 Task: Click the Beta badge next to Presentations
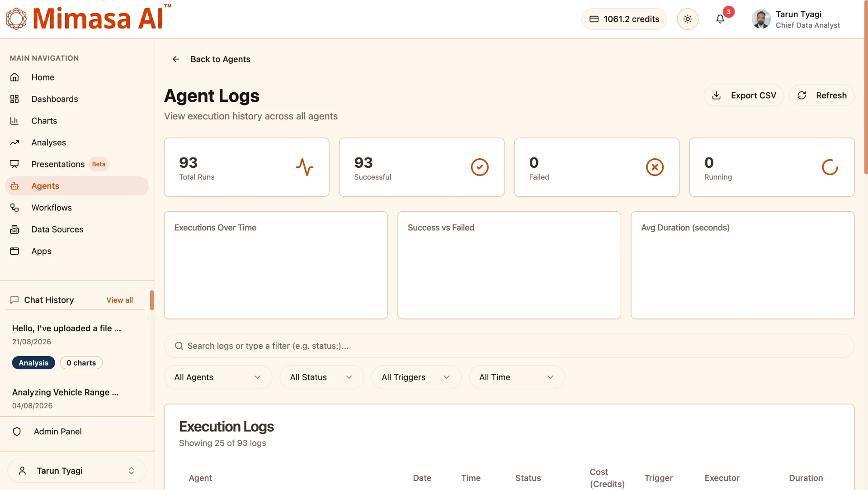(x=99, y=164)
